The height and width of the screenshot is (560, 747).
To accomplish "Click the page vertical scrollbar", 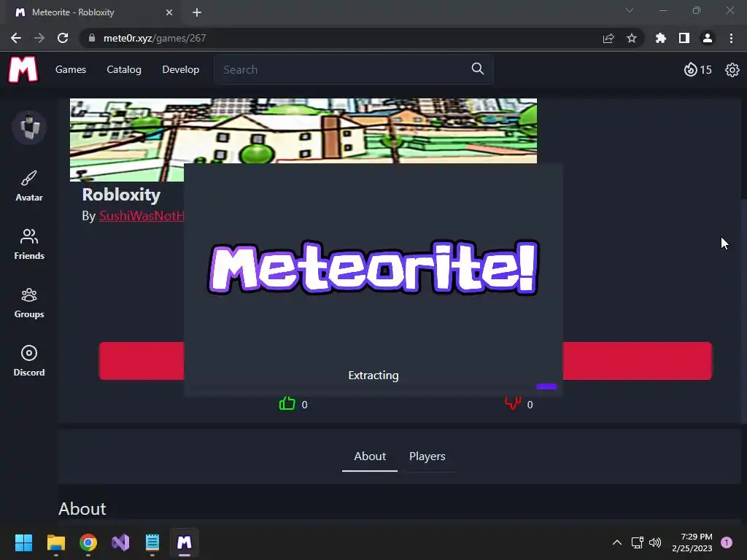I will [x=743, y=311].
